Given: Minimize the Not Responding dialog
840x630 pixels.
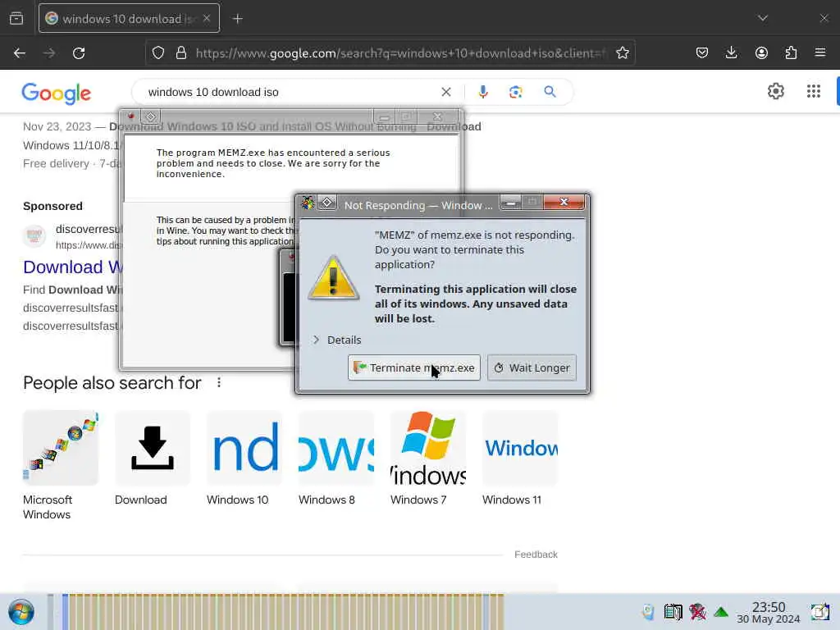Looking at the screenshot, I should (x=511, y=203).
